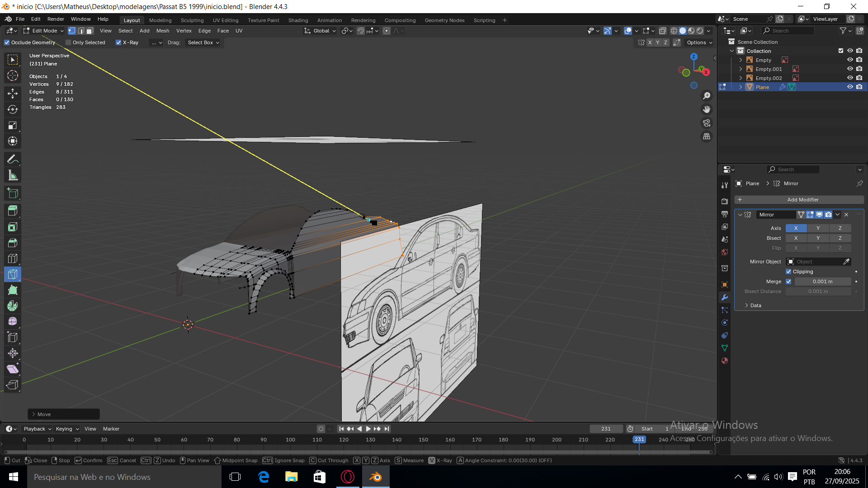This screenshot has height=488, width=868.
Task: Open the Modifiers wrench properties tab
Action: coord(725,297)
